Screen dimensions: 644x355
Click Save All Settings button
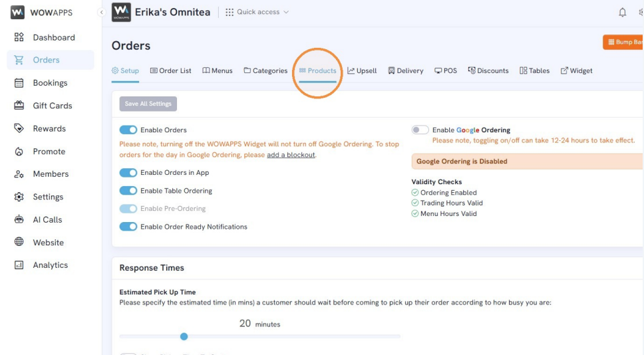[x=148, y=104]
